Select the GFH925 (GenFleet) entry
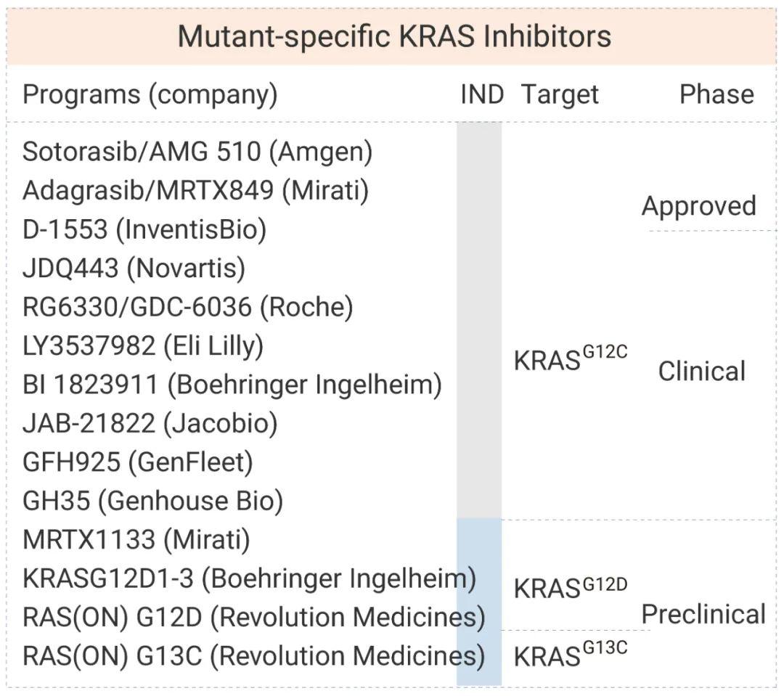This screenshot has width=784, height=696. (137, 462)
